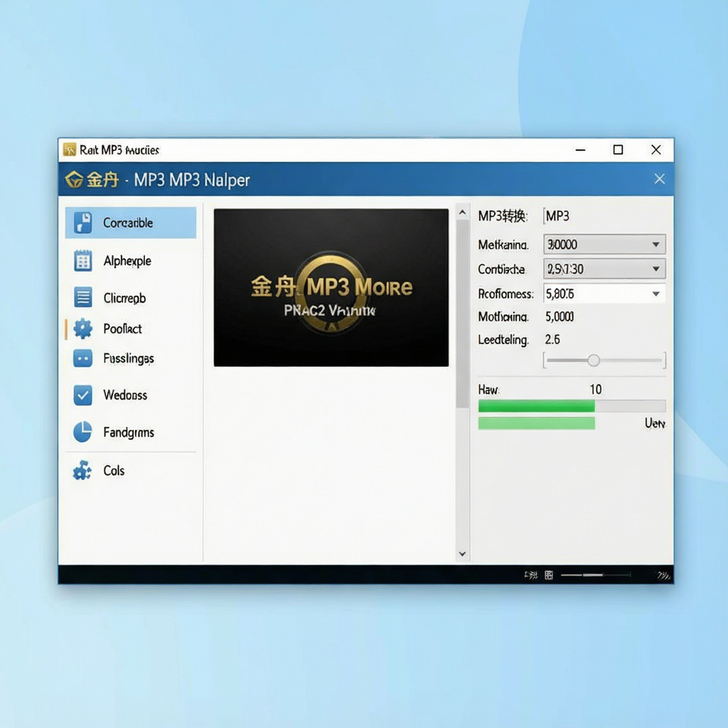Click the Pooflact gear icon
This screenshot has height=728, width=728.
pyautogui.click(x=83, y=328)
